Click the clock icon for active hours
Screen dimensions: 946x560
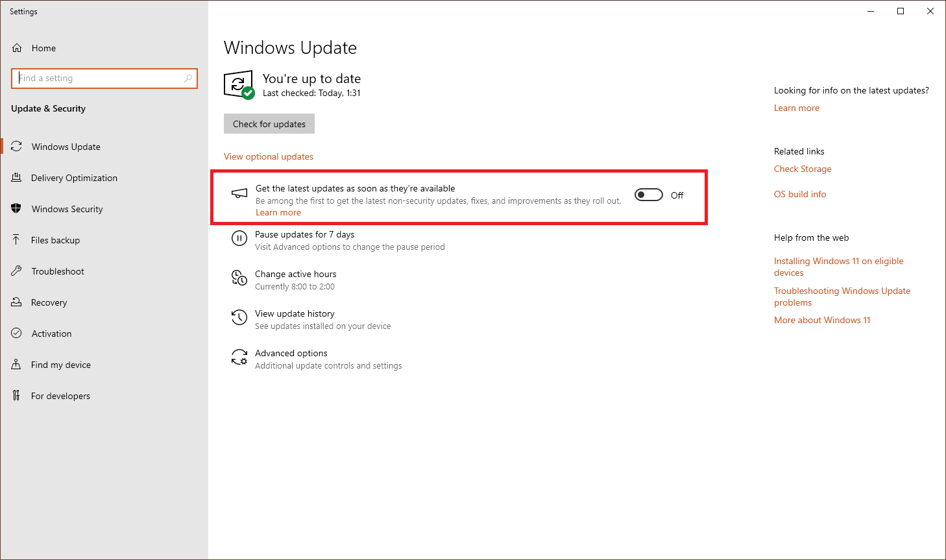tap(239, 278)
